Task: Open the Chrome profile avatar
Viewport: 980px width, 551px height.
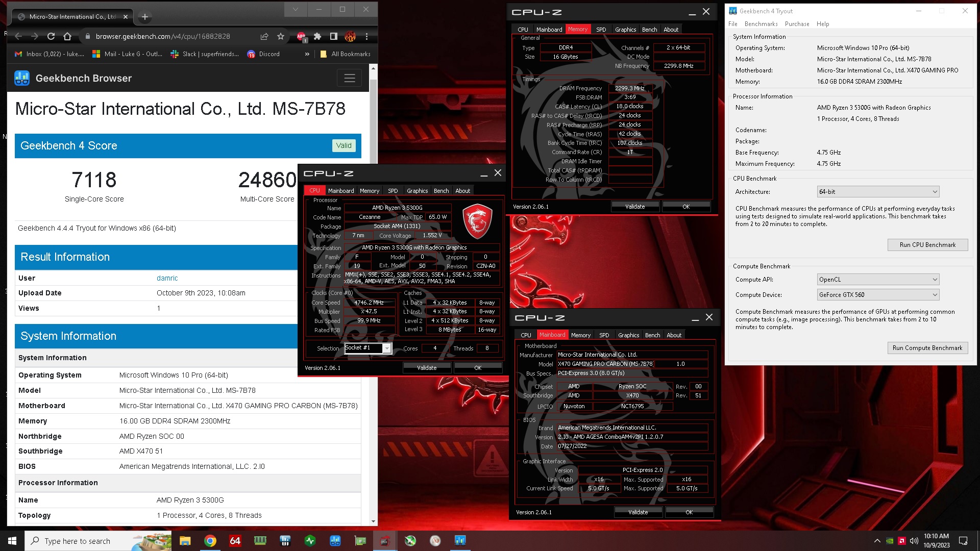Action: (x=350, y=36)
